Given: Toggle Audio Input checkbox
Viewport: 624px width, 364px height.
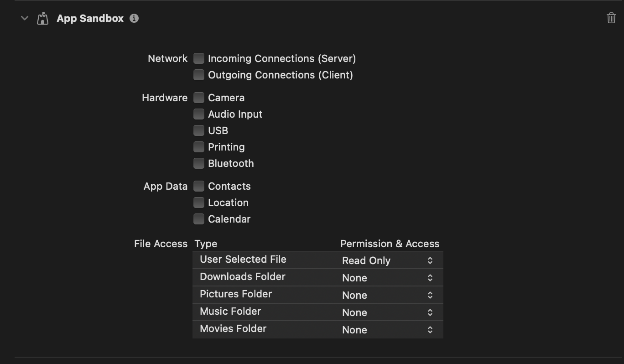Looking at the screenshot, I should (199, 114).
